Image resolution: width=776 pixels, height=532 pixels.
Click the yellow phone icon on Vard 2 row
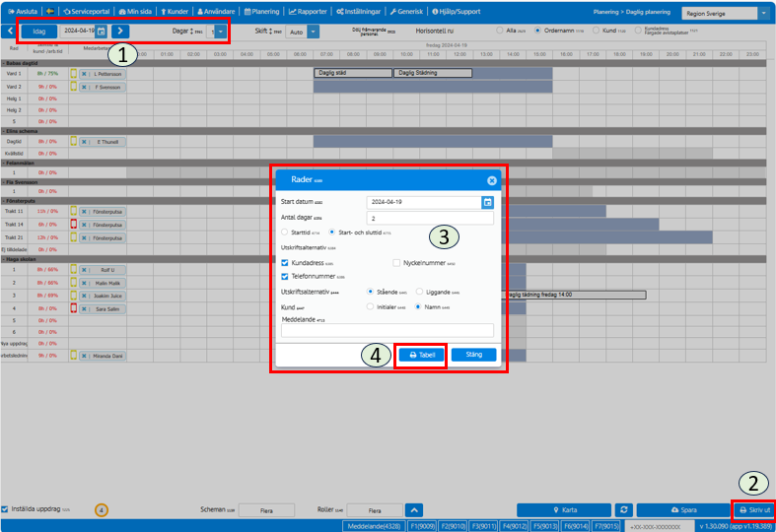click(x=74, y=87)
